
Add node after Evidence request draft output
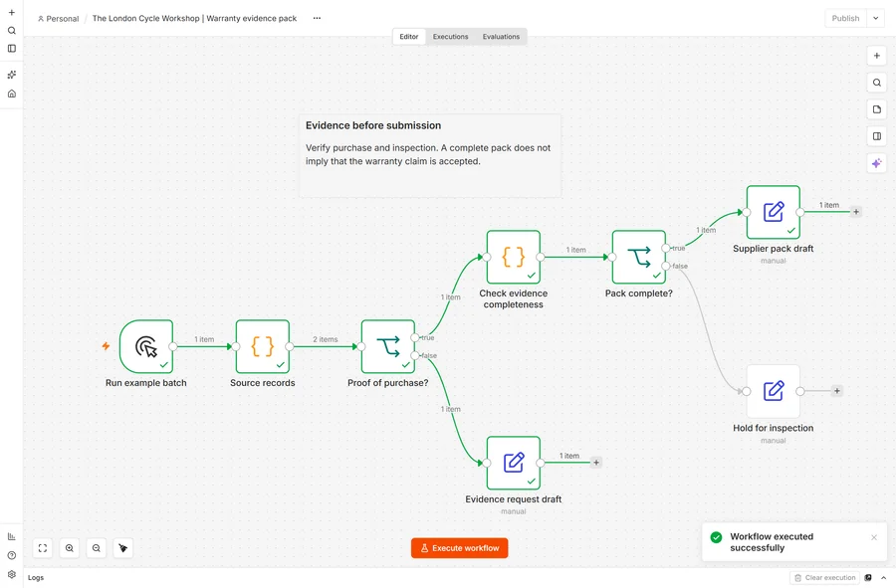coord(596,463)
